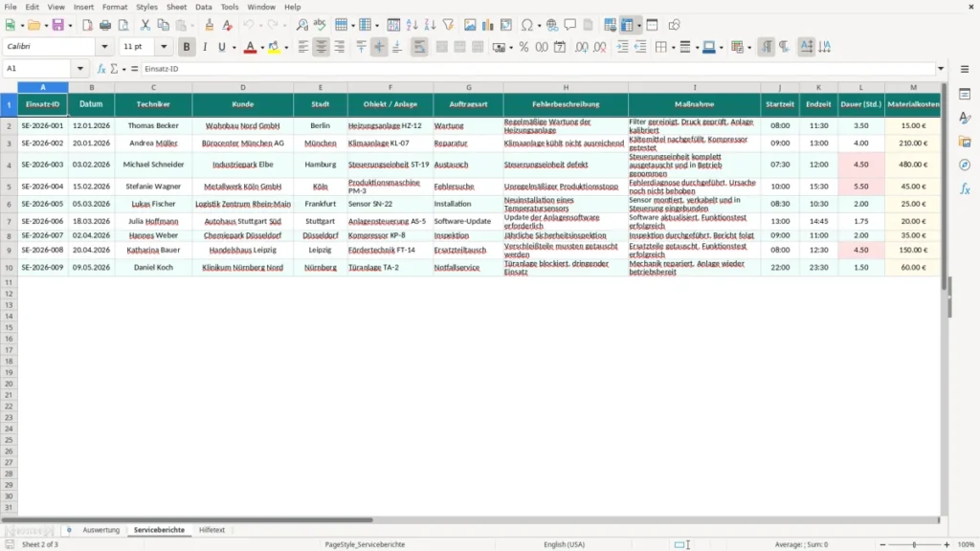Toggle print preview
Image resolution: width=980 pixels, height=551 pixels.
pos(123,25)
